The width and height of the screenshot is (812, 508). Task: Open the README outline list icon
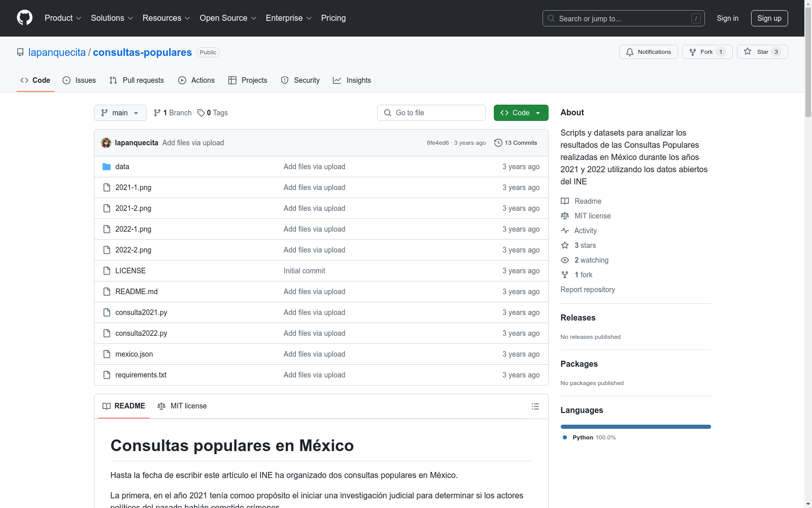pos(535,406)
